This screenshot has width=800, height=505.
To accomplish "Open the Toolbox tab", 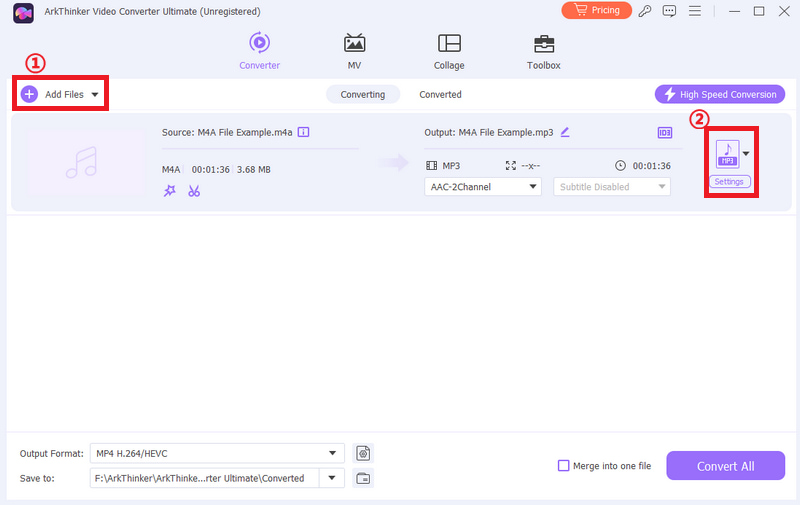I will click(543, 51).
